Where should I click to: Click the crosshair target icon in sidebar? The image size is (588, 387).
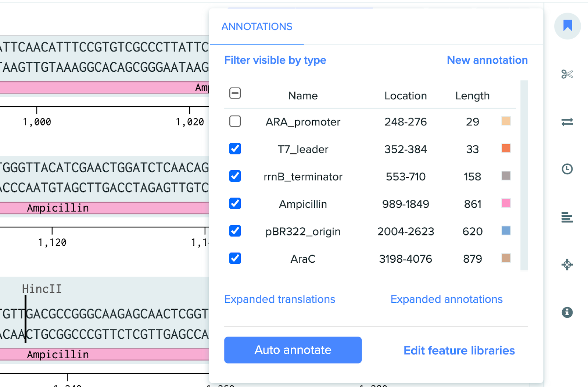click(567, 264)
